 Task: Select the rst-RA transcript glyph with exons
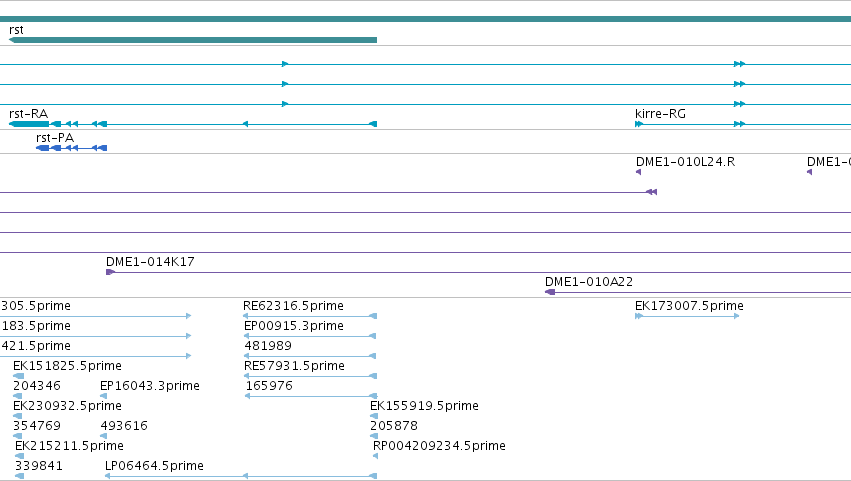193,124
